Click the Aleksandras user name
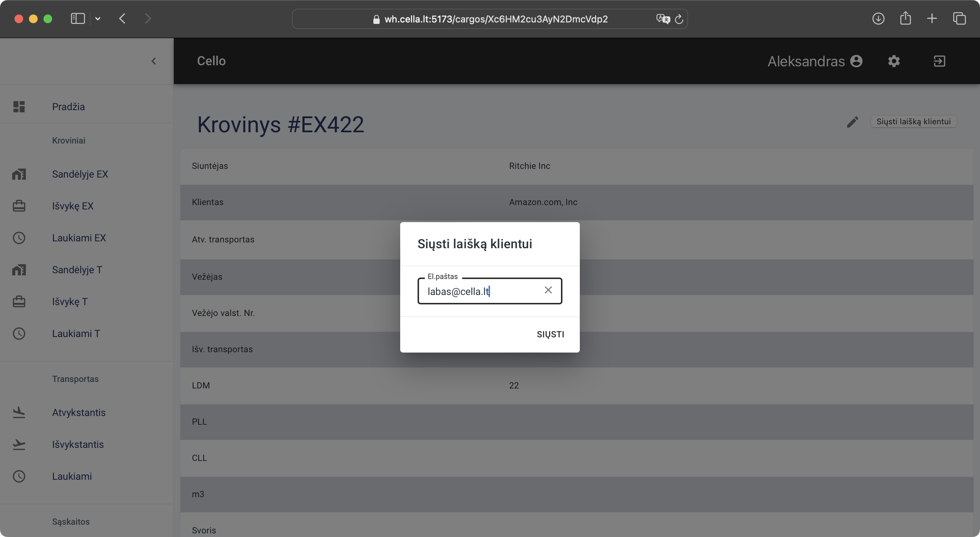Screen dimensions: 980x537 coord(806,61)
